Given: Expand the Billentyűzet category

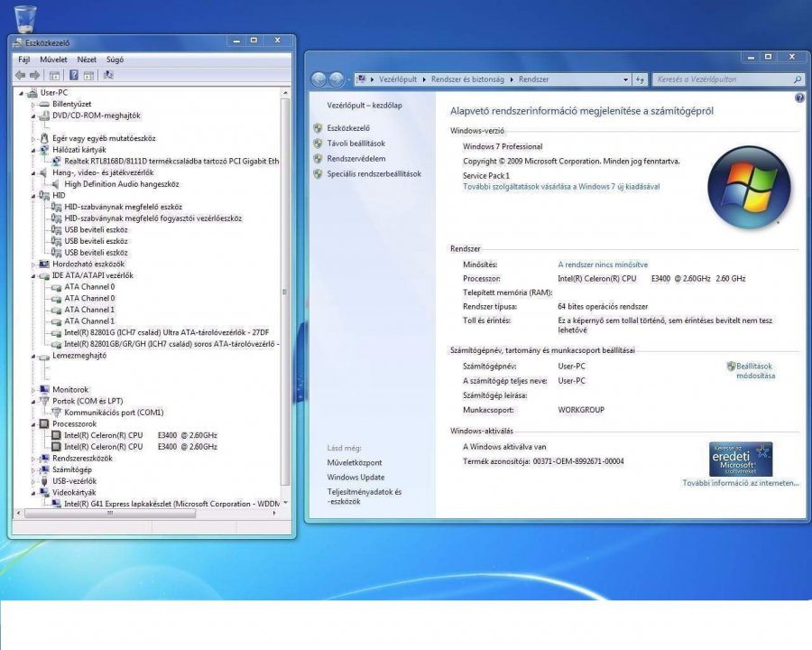Looking at the screenshot, I should pos(33,105).
